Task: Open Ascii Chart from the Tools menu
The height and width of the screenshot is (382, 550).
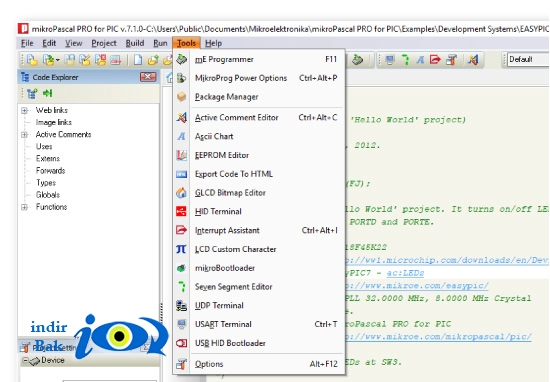Action: pyautogui.click(x=259, y=136)
